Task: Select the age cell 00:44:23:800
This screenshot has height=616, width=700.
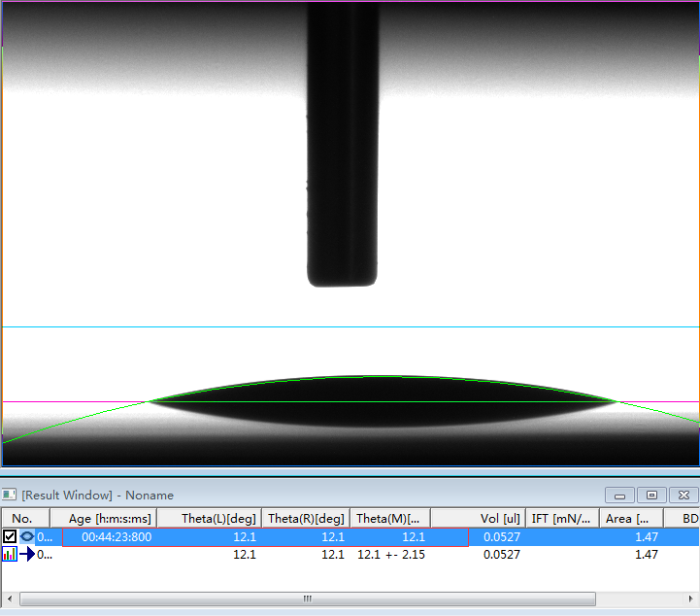Action: [x=116, y=536]
